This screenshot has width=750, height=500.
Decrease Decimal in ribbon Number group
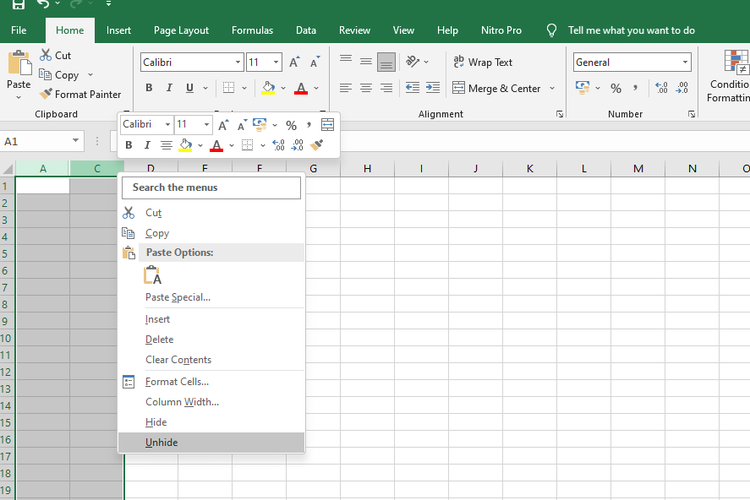pyautogui.click(x=682, y=88)
